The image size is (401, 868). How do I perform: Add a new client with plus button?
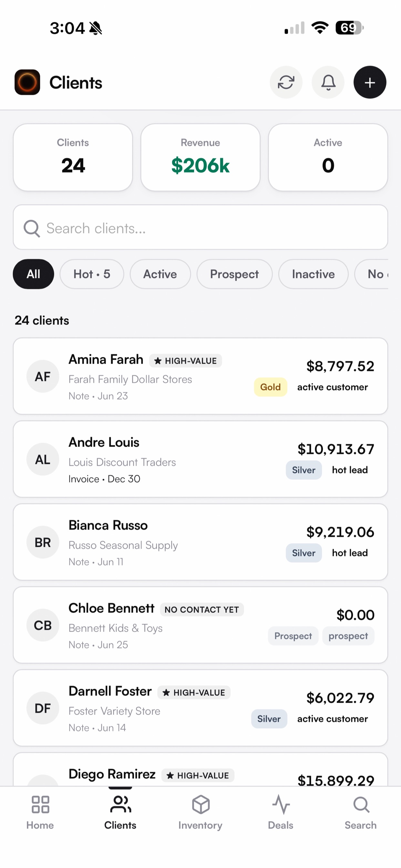370,82
